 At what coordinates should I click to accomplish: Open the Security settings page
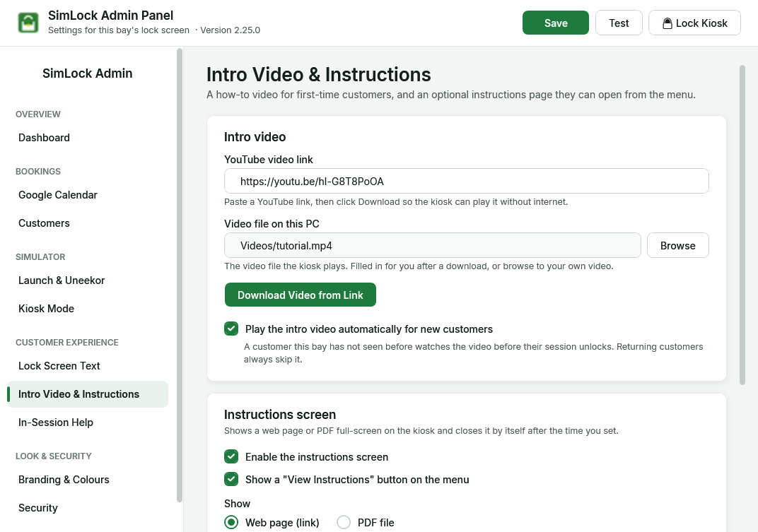pos(88,508)
